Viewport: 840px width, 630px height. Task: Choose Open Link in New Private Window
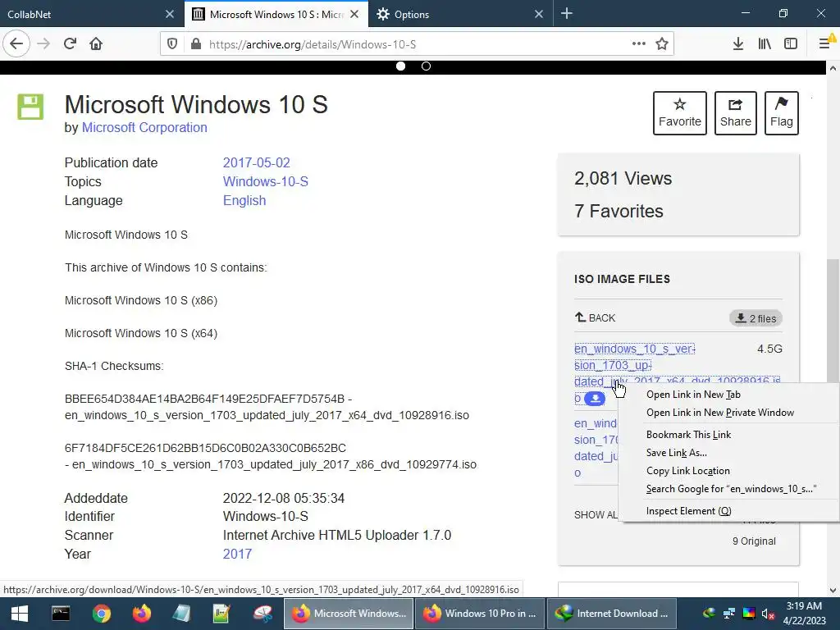[x=720, y=413]
